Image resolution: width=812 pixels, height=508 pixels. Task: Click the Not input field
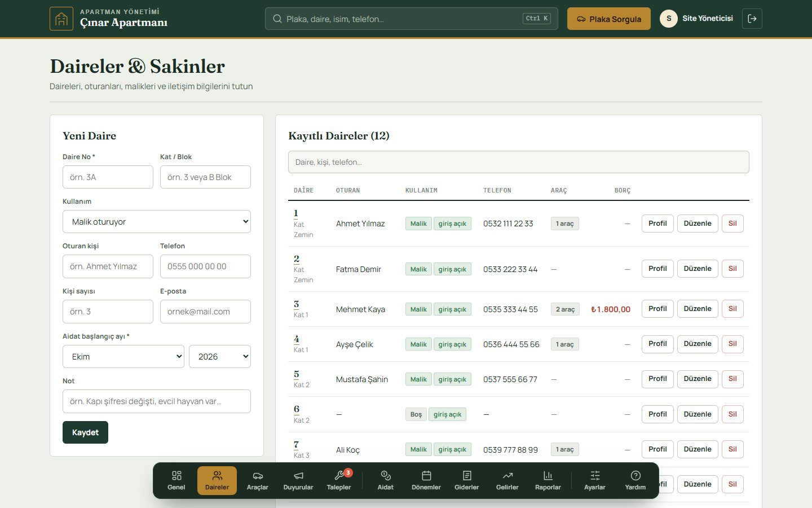pyautogui.click(x=157, y=401)
